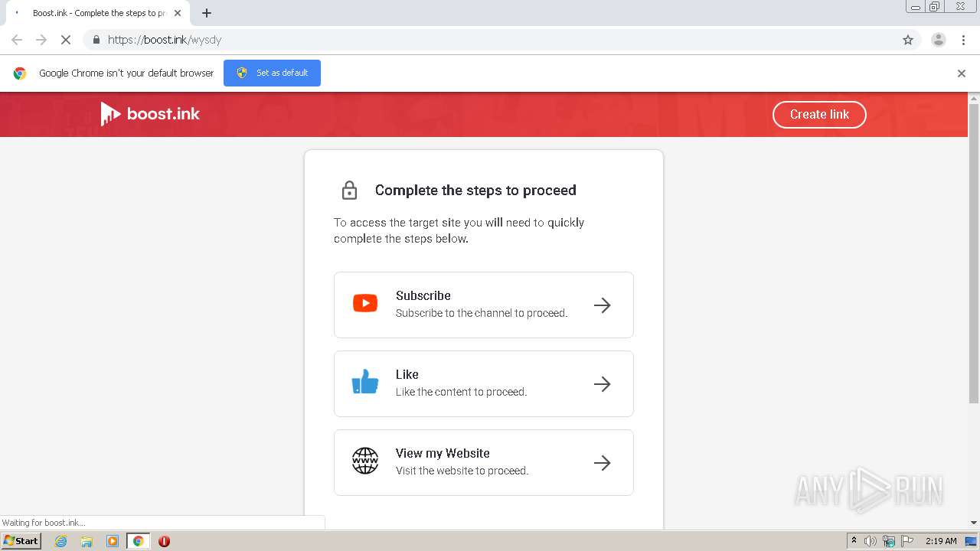
Task: Open the Chrome profile avatar
Action: point(939,40)
